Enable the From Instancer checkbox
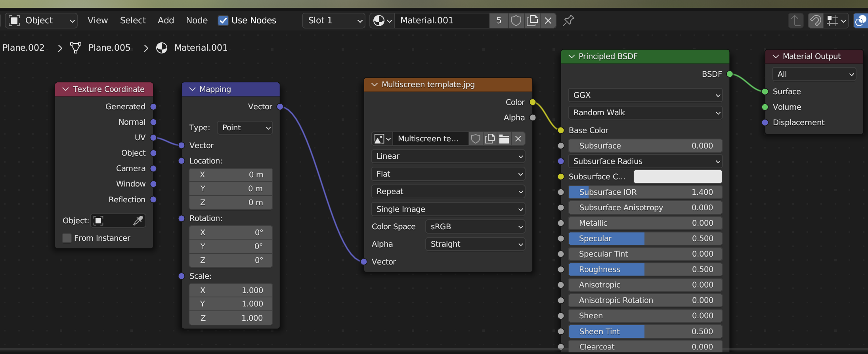Image resolution: width=868 pixels, height=354 pixels. (x=67, y=238)
